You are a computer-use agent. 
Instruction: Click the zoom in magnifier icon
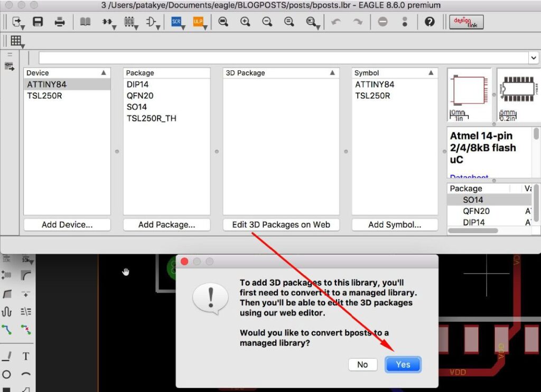245,22
